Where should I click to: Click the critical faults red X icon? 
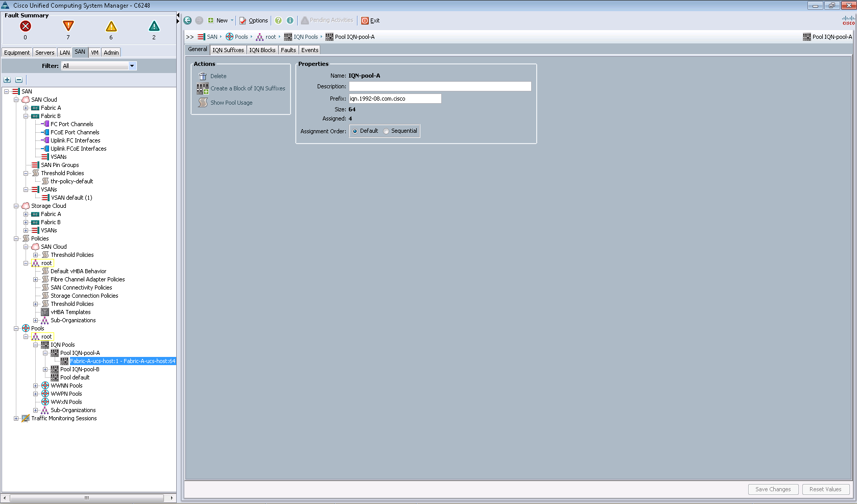click(26, 26)
